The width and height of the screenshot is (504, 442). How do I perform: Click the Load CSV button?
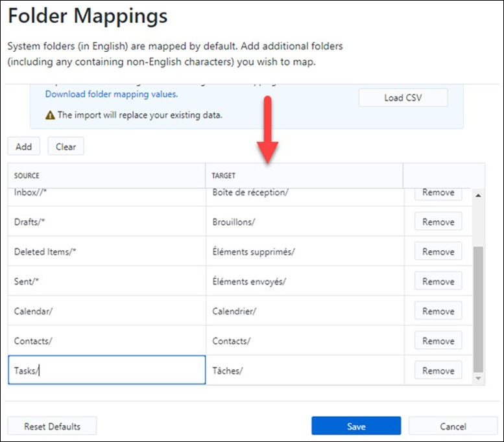[403, 98]
